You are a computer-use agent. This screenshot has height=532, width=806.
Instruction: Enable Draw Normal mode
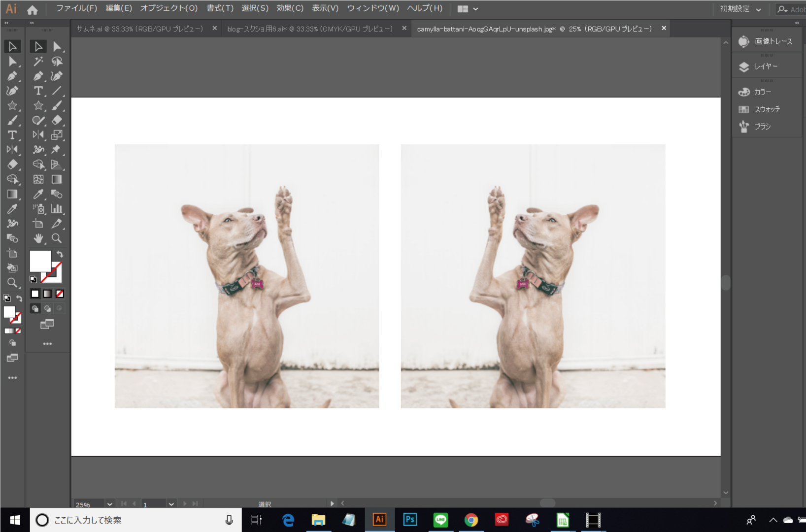coord(35,308)
